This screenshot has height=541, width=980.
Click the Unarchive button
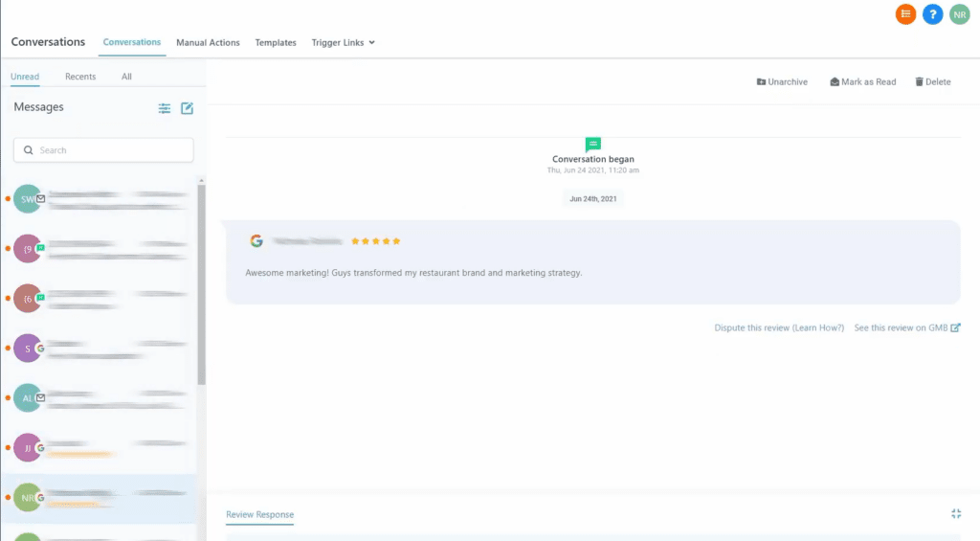coord(782,82)
